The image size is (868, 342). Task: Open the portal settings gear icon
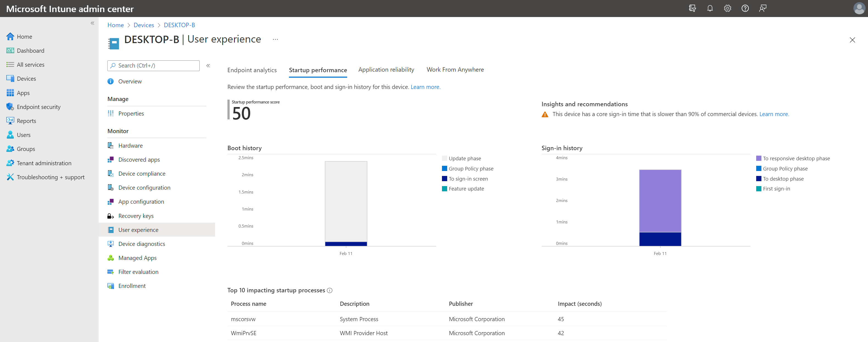(x=727, y=9)
